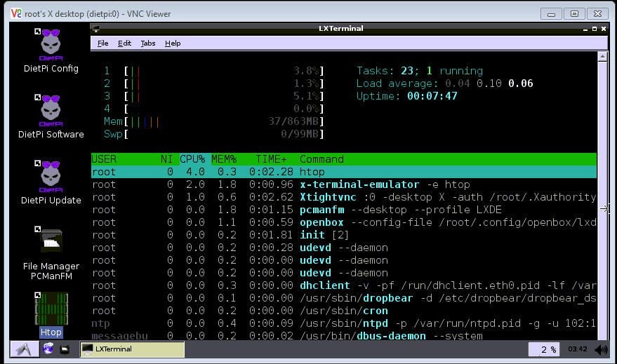Sort by the MEM% column header
This screenshot has height=364, width=617.
[x=224, y=159]
